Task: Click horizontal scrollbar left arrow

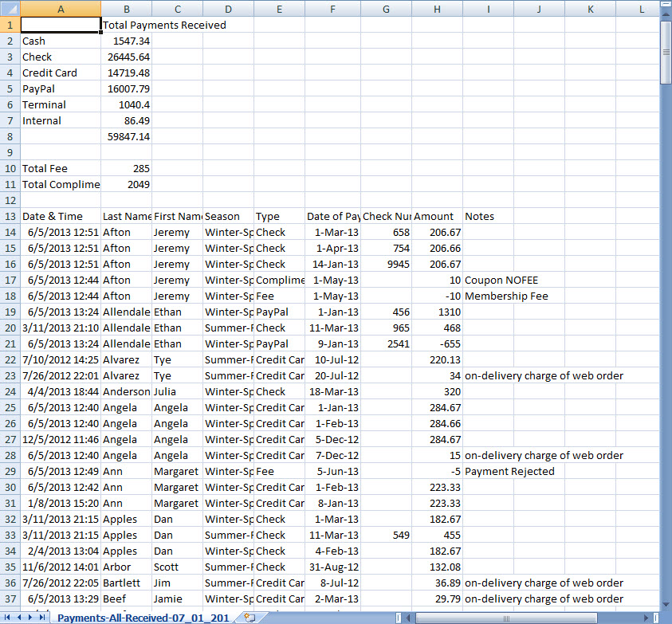Action: (x=408, y=618)
